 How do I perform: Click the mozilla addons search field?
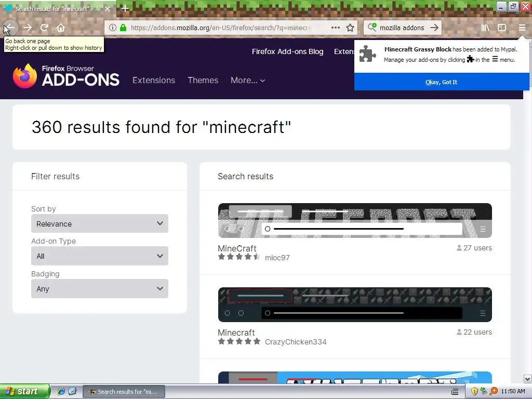coord(402,28)
